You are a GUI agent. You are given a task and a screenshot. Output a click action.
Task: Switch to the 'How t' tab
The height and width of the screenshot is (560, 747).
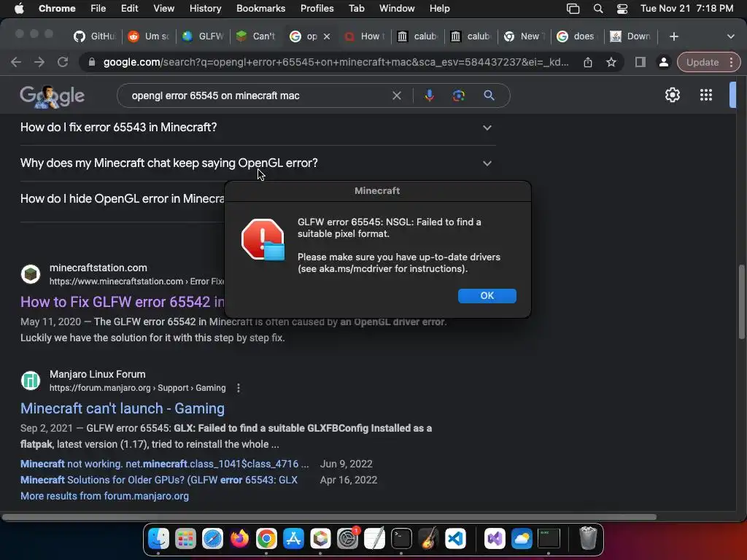(x=365, y=36)
